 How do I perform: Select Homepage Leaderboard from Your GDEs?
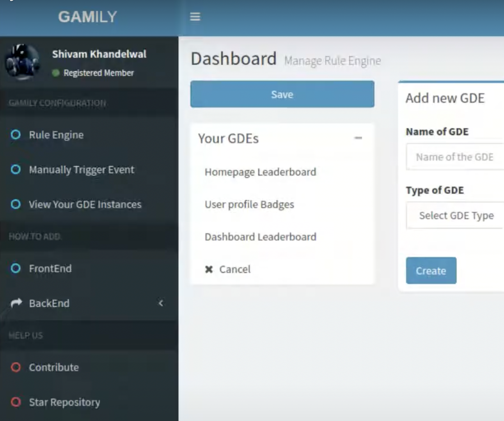(x=260, y=172)
